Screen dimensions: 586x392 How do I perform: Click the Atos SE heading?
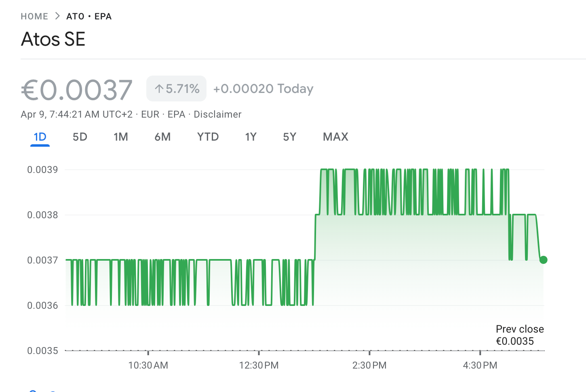point(53,39)
